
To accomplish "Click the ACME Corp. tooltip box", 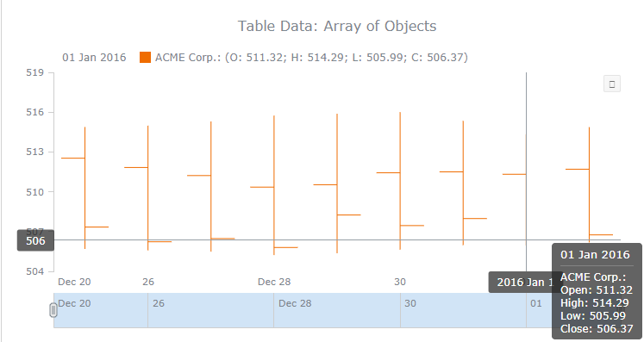I will (x=597, y=291).
